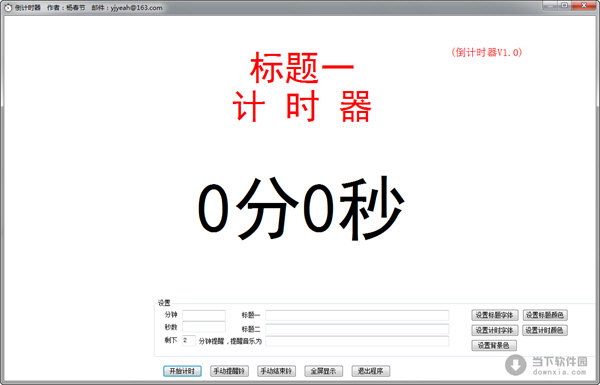Image resolution: width=600 pixels, height=385 pixels.
Task: Minimize the countdown timer window
Action: point(550,5)
